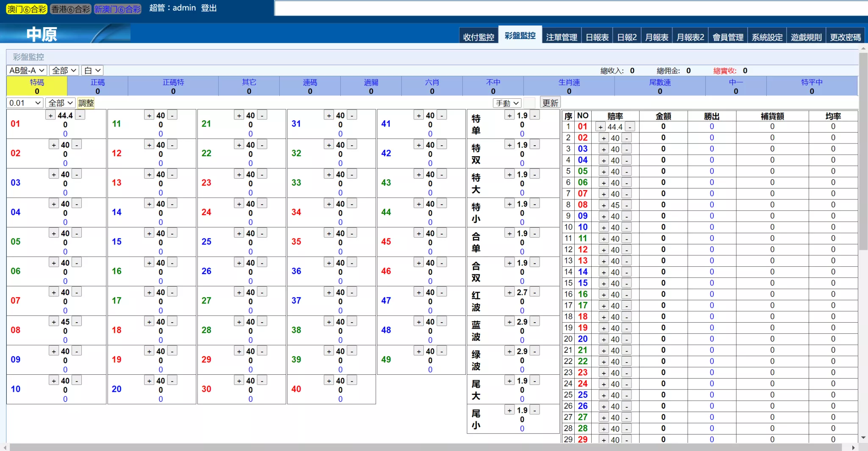Click the 調整 adjust button
The height and width of the screenshot is (451, 868).
[86, 103]
